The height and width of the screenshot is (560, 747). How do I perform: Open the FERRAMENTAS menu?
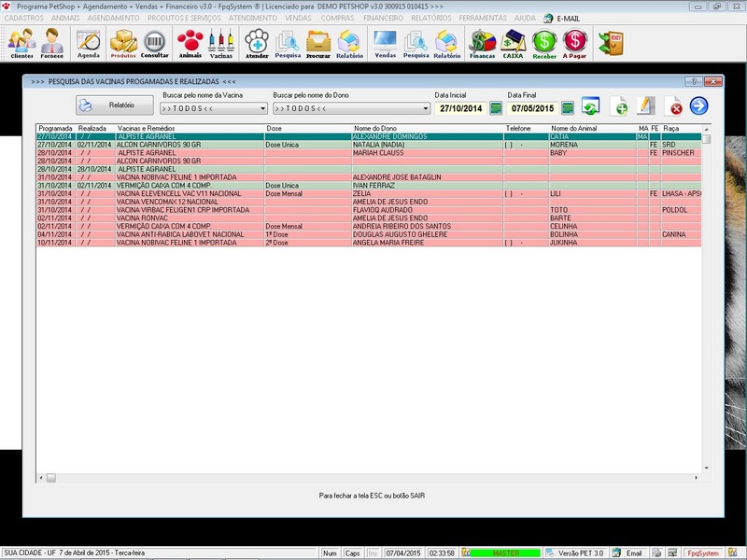(x=483, y=18)
